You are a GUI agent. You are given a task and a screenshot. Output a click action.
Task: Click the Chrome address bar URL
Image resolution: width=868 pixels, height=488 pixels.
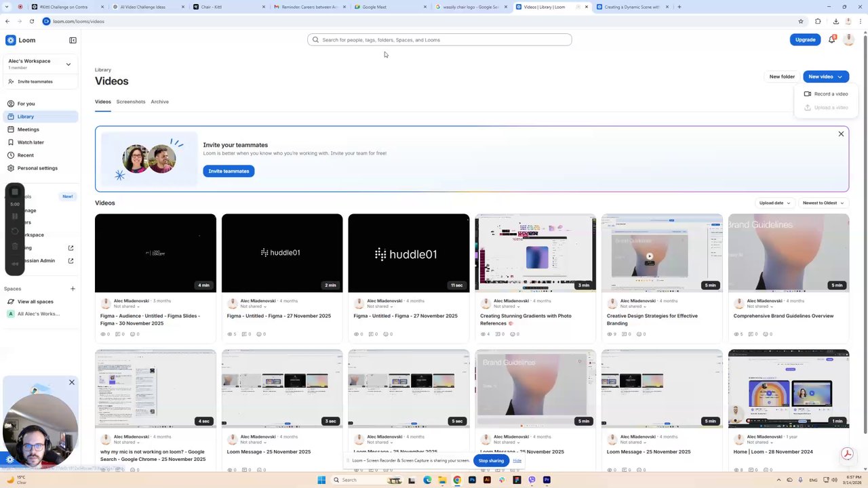pos(79,21)
